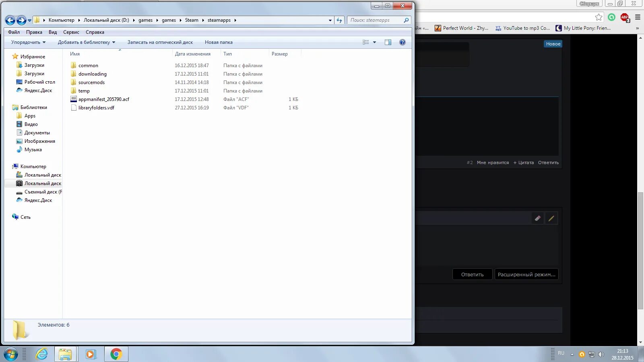The width and height of the screenshot is (644, 362).
Task: Open the Adblock Plus extension icon in Chrome
Action: coord(625,17)
